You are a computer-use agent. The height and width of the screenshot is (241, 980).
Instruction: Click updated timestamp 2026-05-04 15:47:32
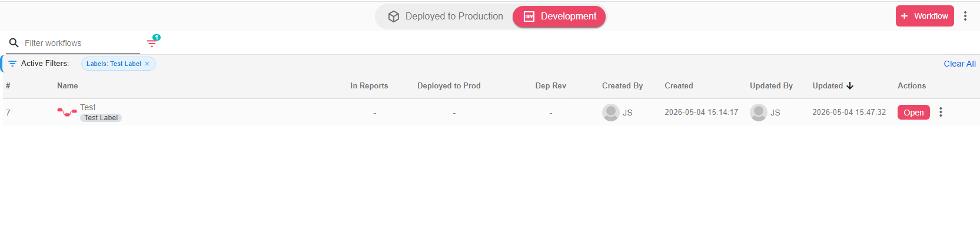[849, 113]
